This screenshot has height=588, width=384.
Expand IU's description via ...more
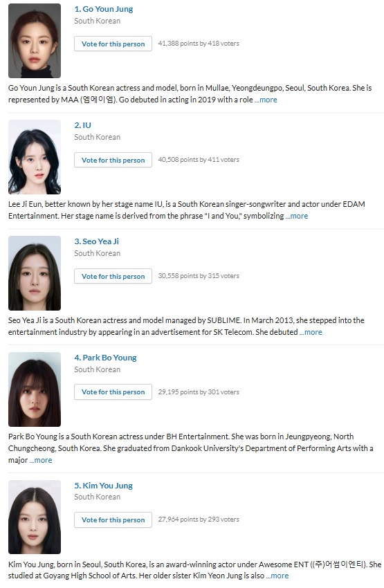297,216
